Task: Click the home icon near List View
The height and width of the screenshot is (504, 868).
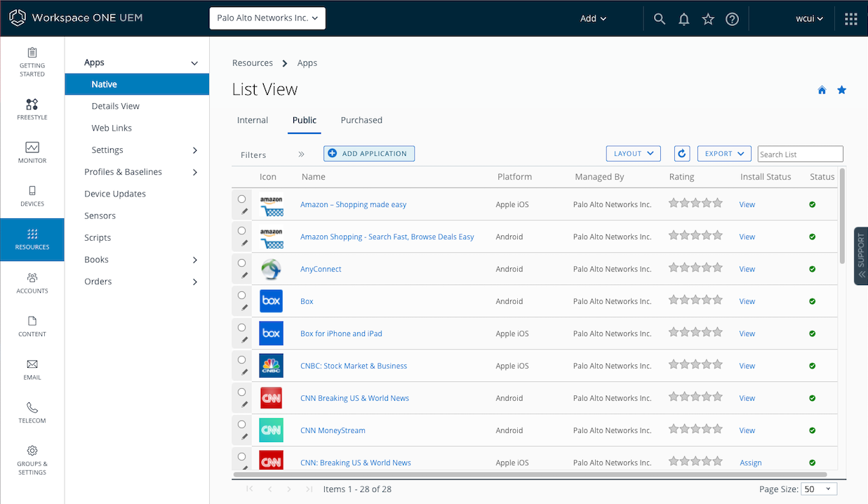Action: point(821,90)
